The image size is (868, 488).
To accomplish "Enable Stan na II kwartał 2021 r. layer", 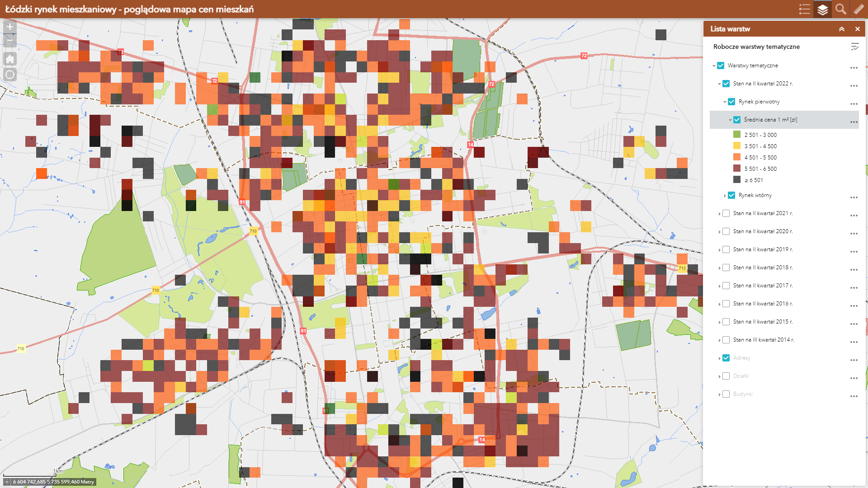I will click(726, 213).
